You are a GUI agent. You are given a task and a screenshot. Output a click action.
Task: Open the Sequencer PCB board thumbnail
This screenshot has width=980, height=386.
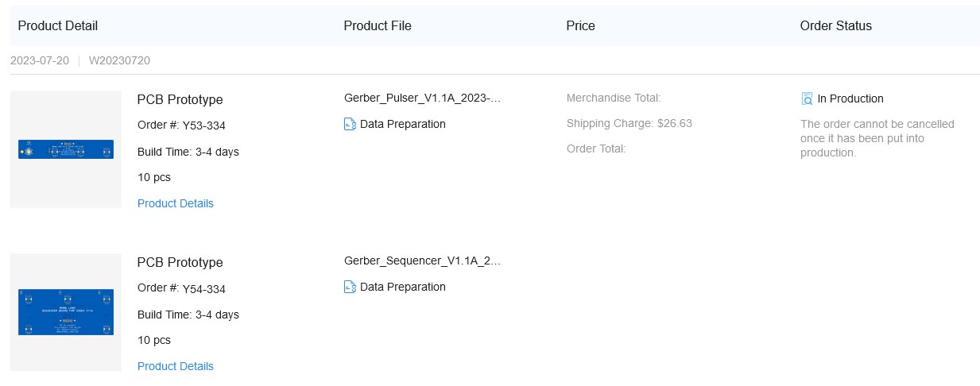66,312
